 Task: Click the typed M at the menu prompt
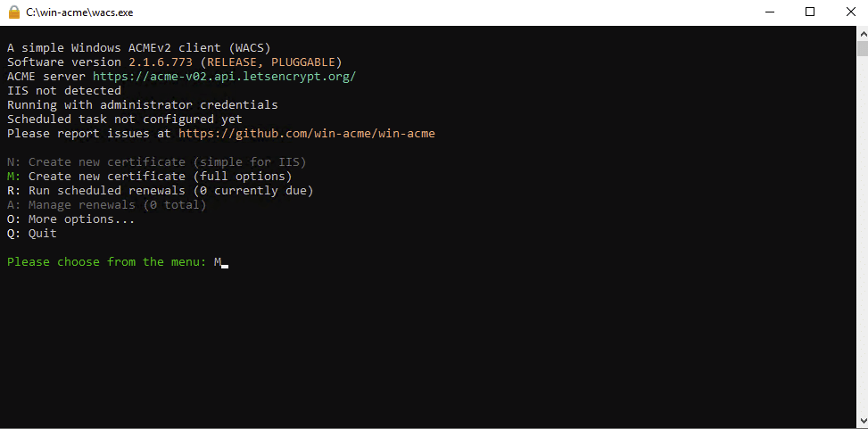coord(218,262)
